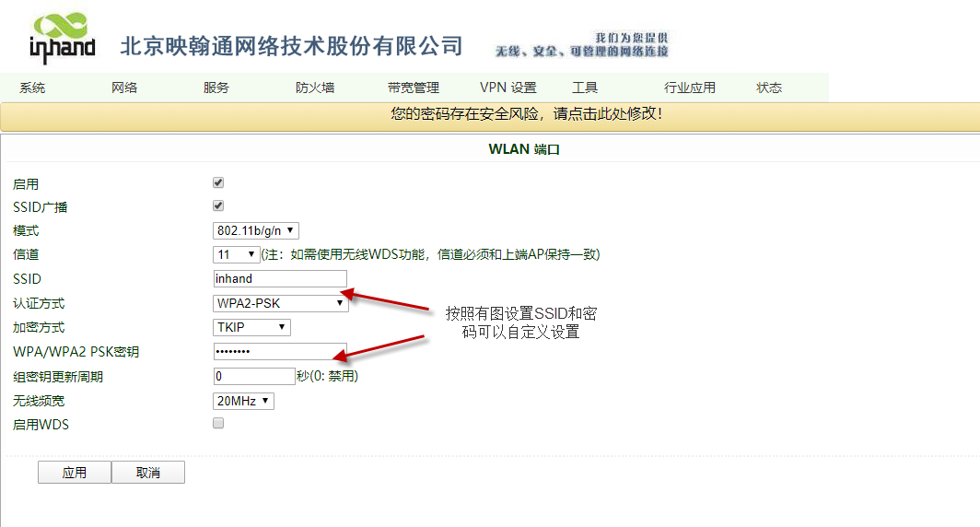Enable the 启用WDS checkbox
Image resolution: width=980 pixels, height=527 pixels.
218,424
